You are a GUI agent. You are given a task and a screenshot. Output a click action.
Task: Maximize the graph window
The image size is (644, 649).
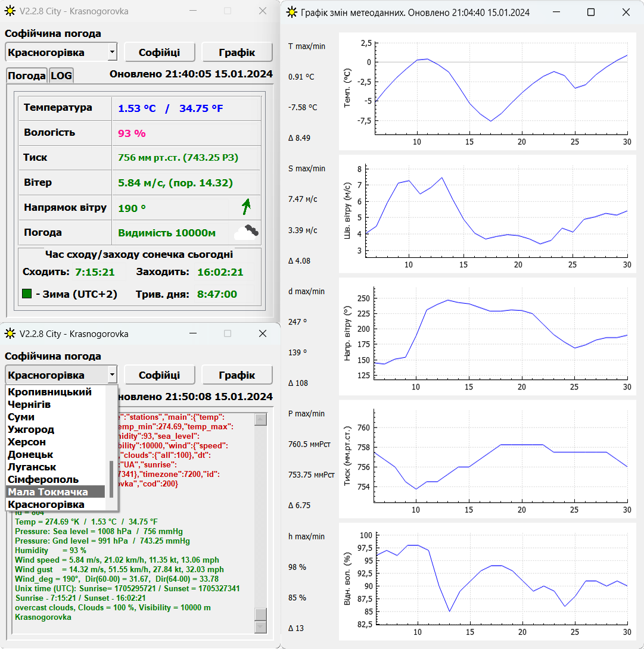591,13
